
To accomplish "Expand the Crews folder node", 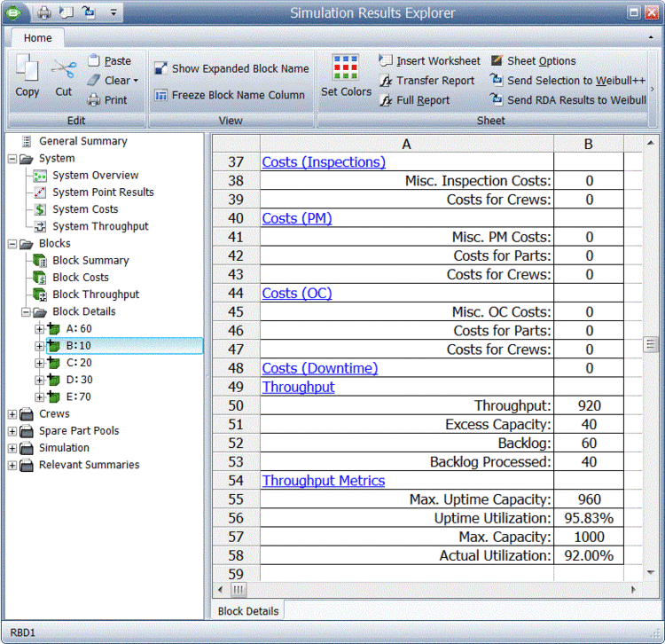I will click(12, 414).
